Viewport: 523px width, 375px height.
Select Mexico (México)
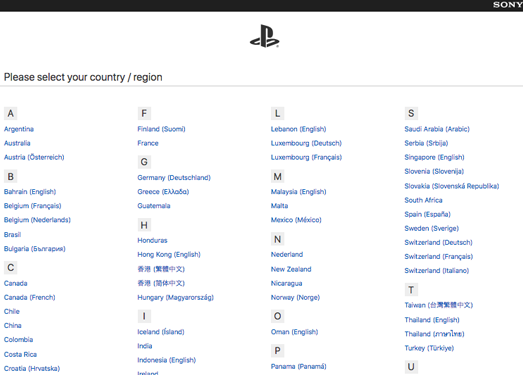(x=296, y=220)
